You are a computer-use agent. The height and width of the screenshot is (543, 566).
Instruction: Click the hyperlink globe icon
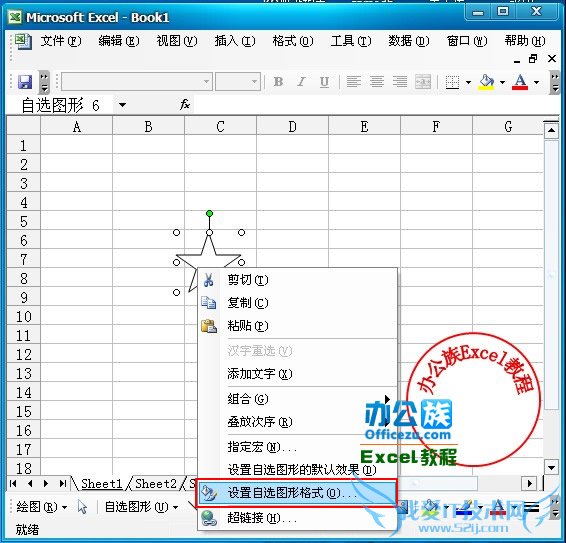[x=209, y=518]
